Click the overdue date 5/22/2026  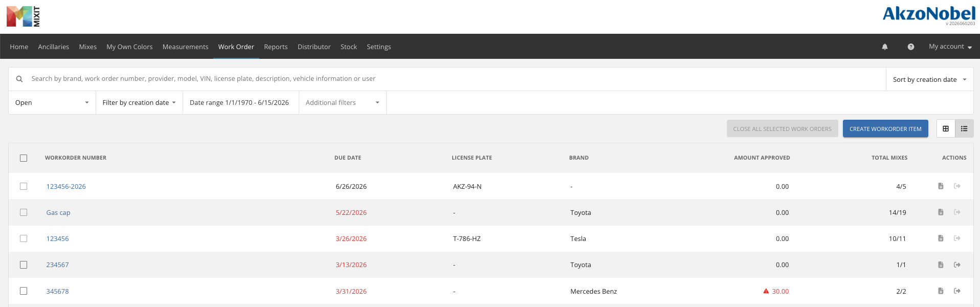(x=351, y=212)
